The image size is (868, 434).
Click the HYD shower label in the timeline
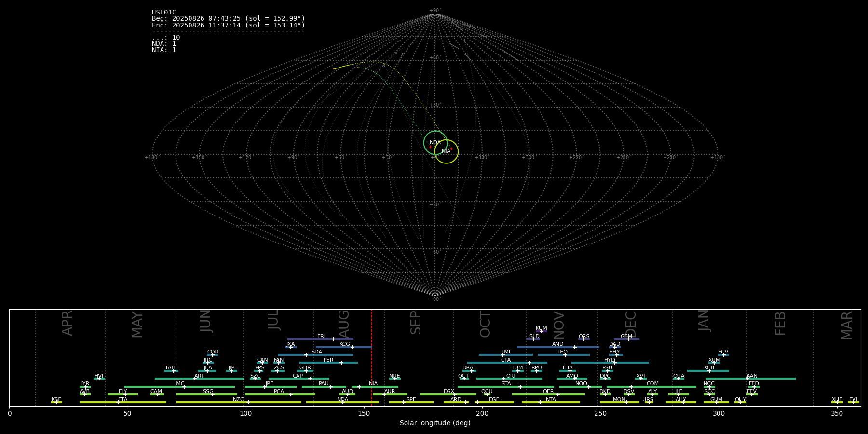click(x=610, y=360)
